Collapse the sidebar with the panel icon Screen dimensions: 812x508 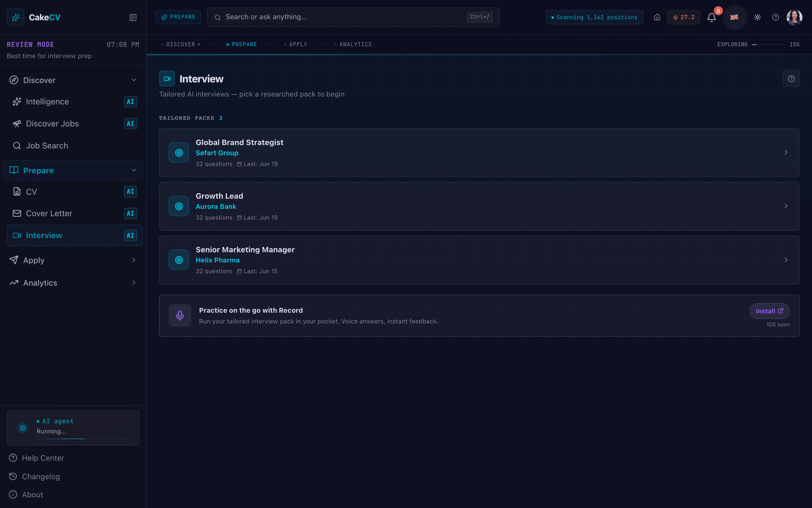[x=133, y=17]
